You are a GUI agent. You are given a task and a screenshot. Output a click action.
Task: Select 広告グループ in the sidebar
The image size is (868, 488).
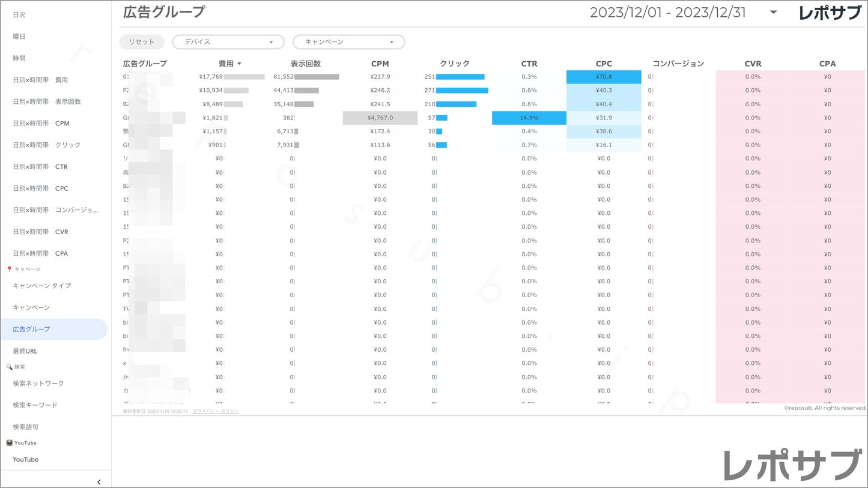point(32,330)
